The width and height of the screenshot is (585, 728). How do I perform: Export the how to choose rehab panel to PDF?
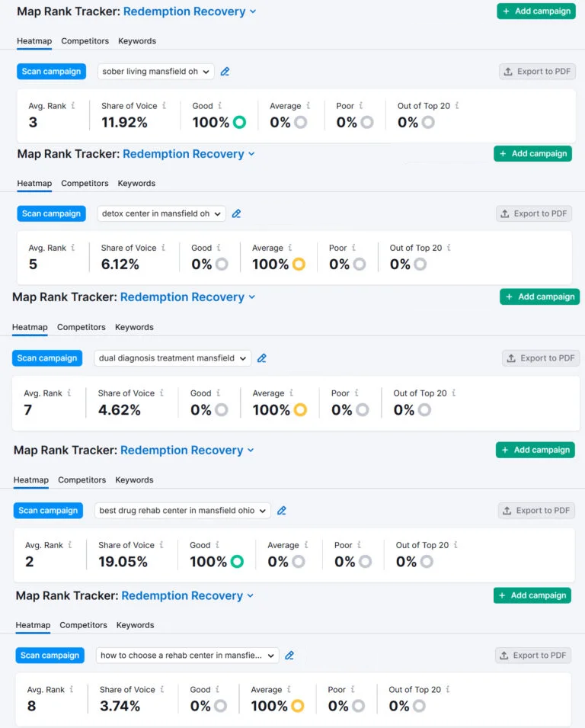coord(533,656)
